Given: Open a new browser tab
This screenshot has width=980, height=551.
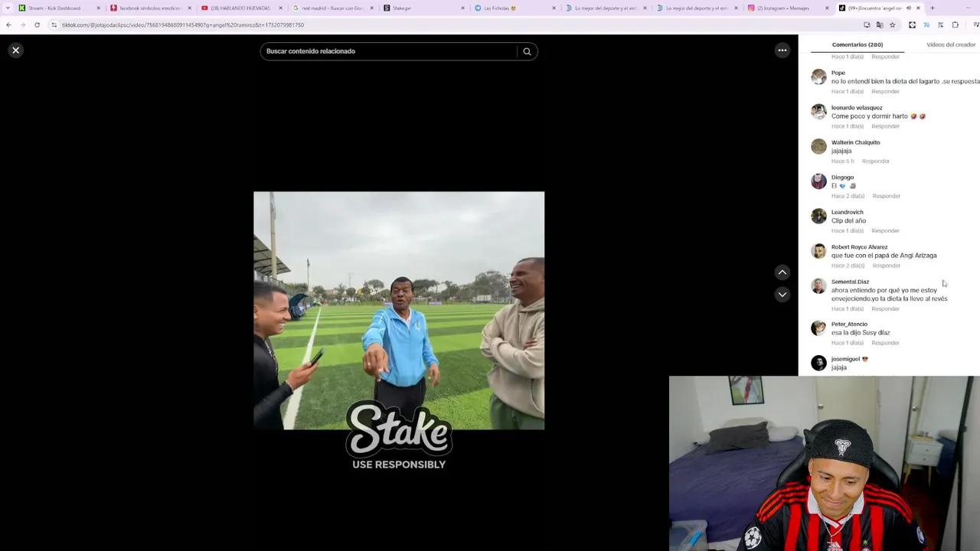Looking at the screenshot, I should [x=932, y=8].
